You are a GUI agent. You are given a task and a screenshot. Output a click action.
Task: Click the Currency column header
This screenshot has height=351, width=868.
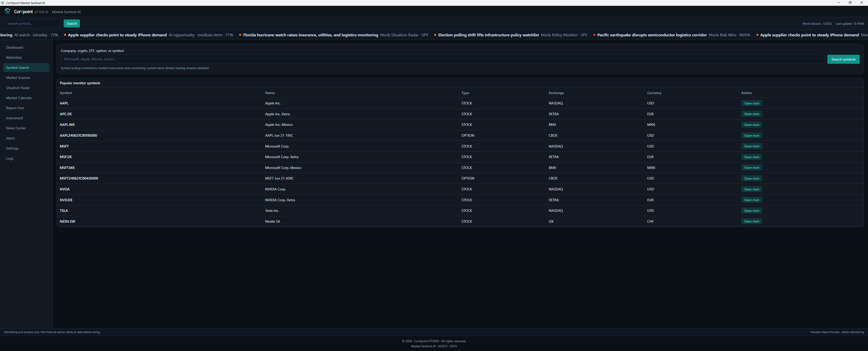tap(654, 93)
